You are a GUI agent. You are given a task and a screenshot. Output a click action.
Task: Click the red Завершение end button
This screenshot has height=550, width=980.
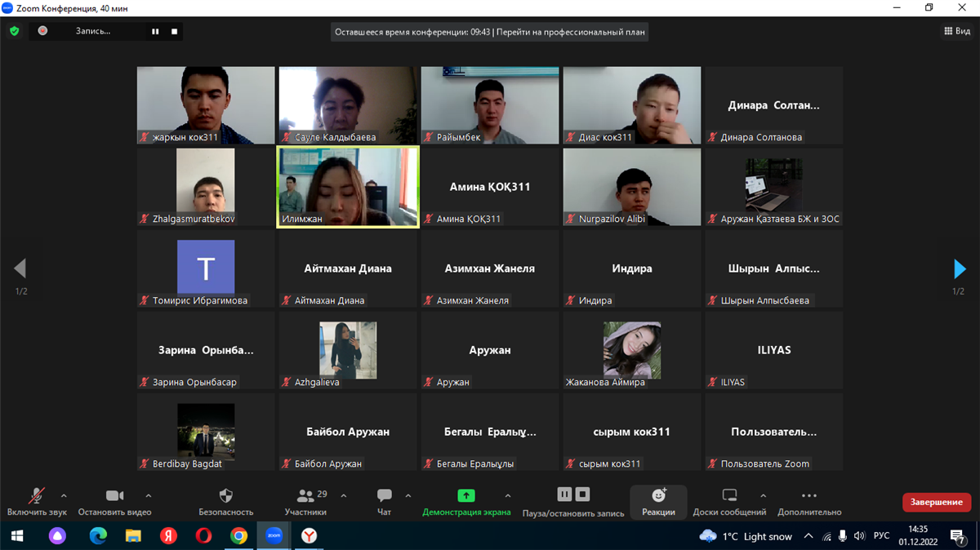coord(936,502)
